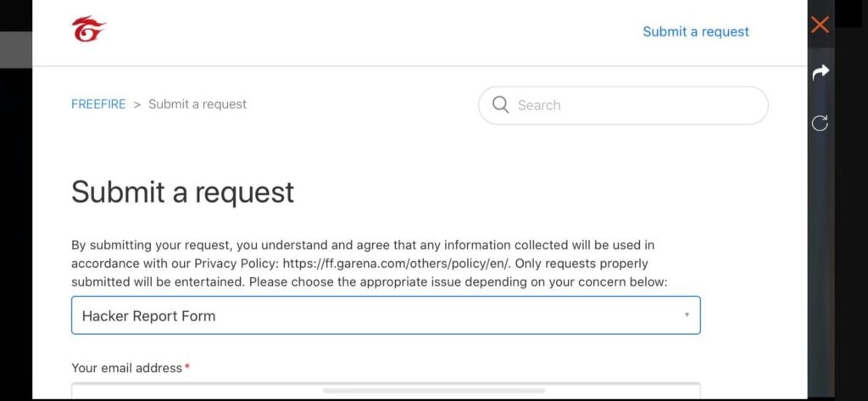The width and height of the screenshot is (868, 401).
Task: Click the dark sidebar below refresh icon
Action: (x=820, y=254)
